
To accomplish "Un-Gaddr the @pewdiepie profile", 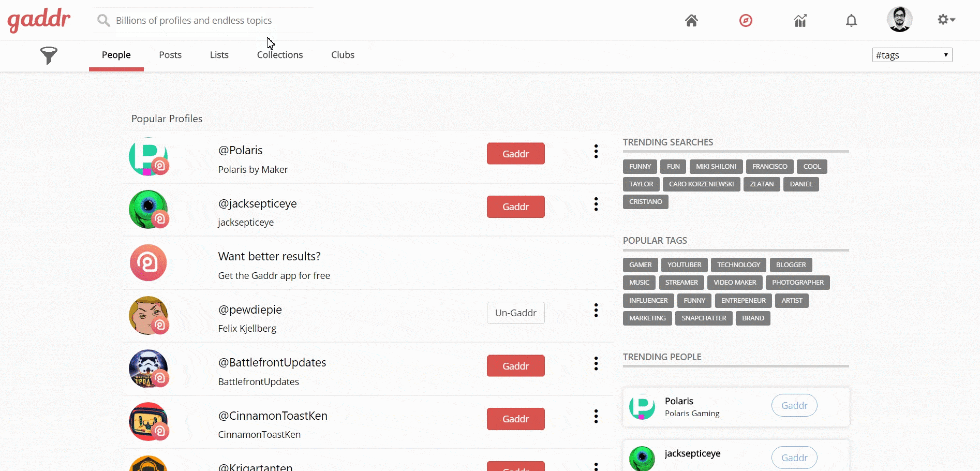I will 516,313.
